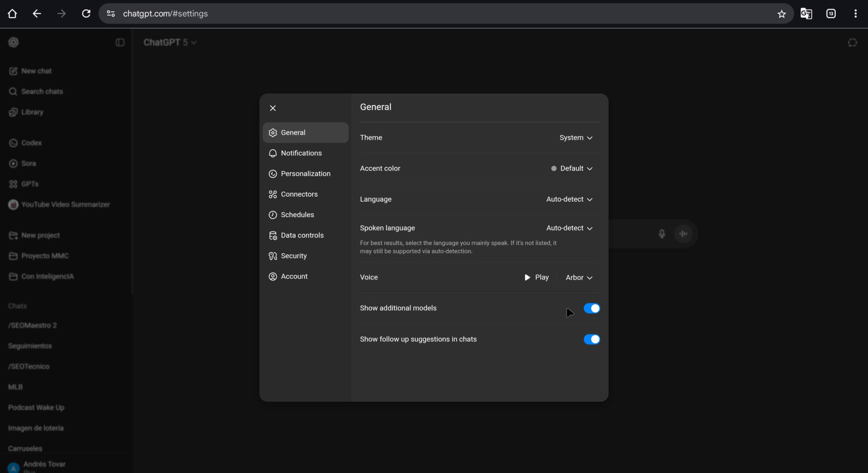Open the Language Auto-detect dropdown
The height and width of the screenshot is (473, 868).
coord(570,199)
